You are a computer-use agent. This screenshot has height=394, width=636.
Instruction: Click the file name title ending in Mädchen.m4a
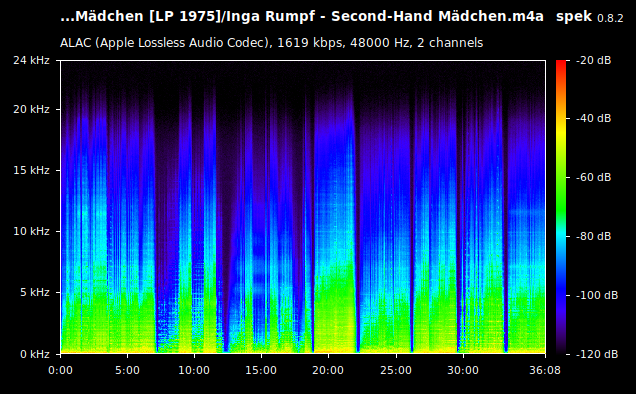[x=302, y=17]
